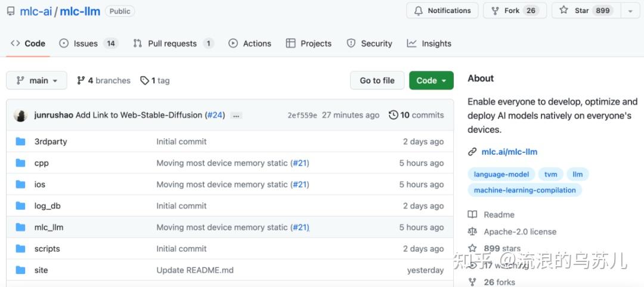Open the green Code dropdown

pos(431,80)
